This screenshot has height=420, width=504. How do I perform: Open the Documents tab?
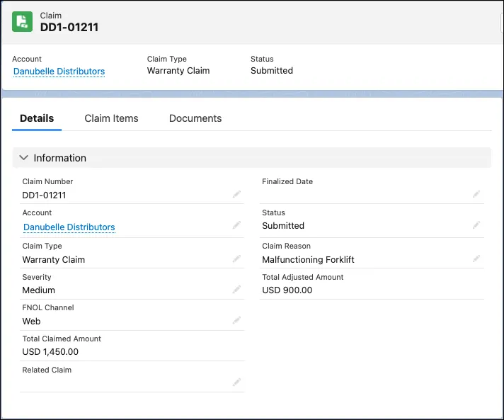click(x=195, y=118)
